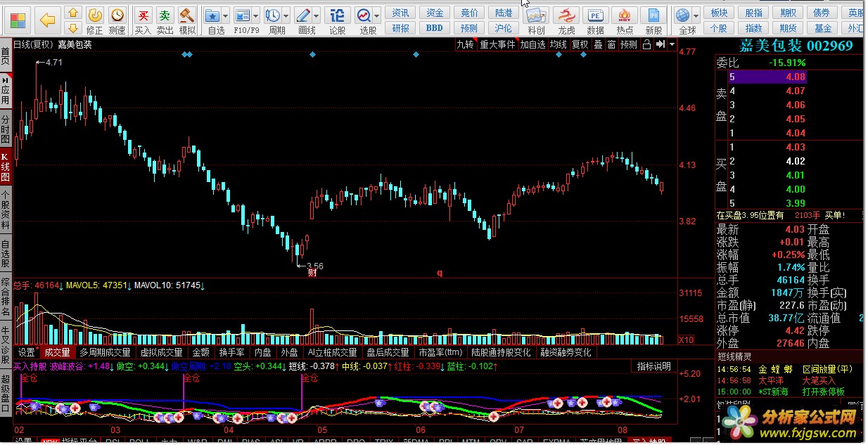Click the lock icon above chart
The image size is (868, 445).
coord(646,44)
